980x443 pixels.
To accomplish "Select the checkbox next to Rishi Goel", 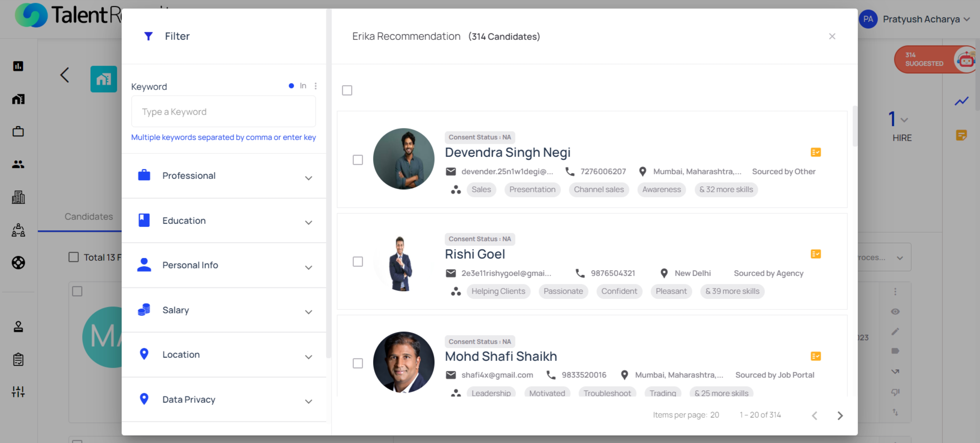I will 358,262.
